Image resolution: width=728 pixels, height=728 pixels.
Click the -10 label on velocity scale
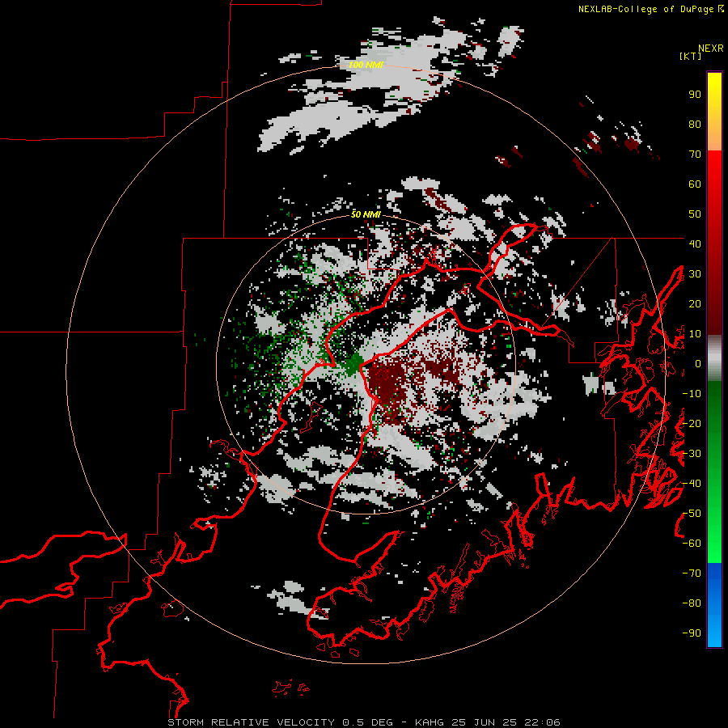(692, 394)
